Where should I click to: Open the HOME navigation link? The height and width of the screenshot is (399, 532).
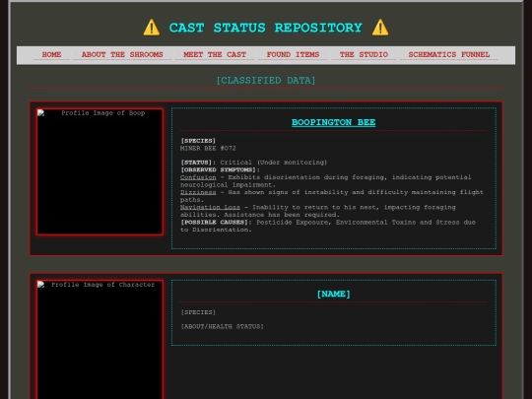[x=51, y=54]
